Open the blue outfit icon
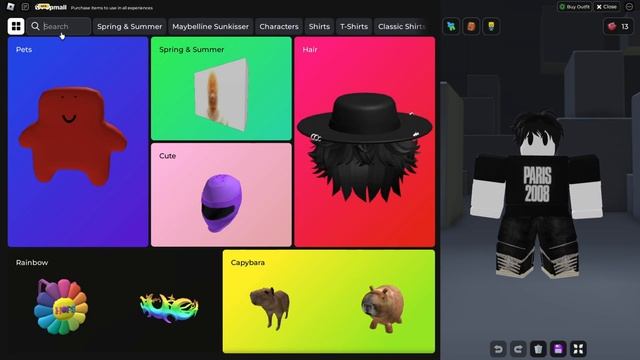The width and height of the screenshot is (640, 360). [451, 27]
